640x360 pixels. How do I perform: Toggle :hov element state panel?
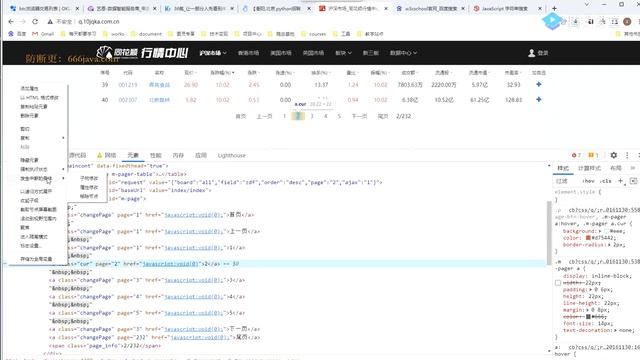point(588,181)
